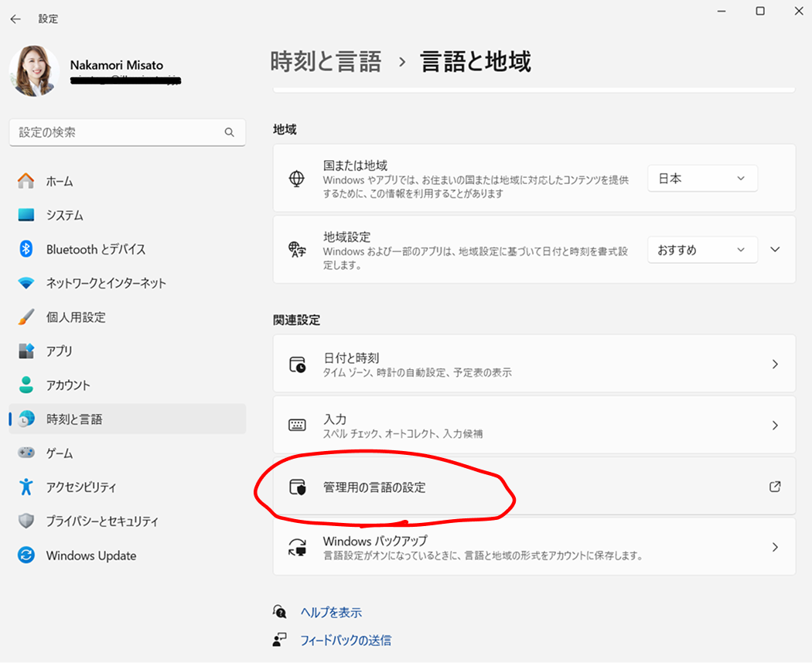The height and width of the screenshot is (663, 812).
Task: Open 管理用の言語の設定
Action: point(534,487)
